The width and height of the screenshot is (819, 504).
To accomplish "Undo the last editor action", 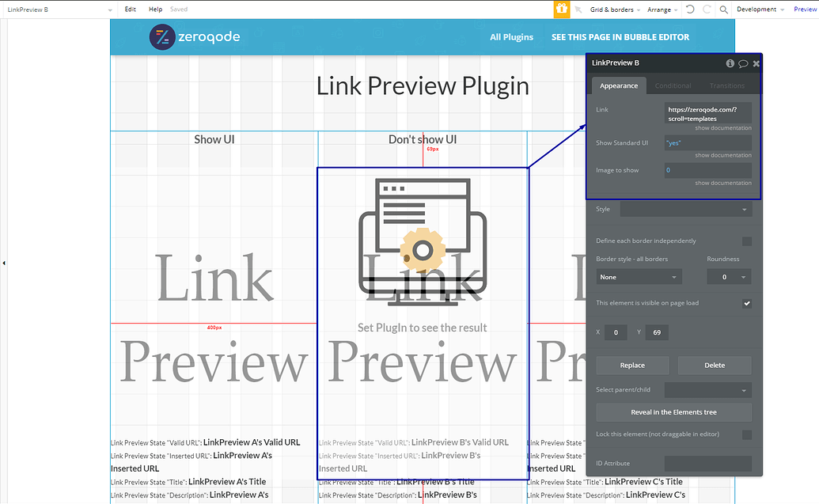I will coord(690,9).
